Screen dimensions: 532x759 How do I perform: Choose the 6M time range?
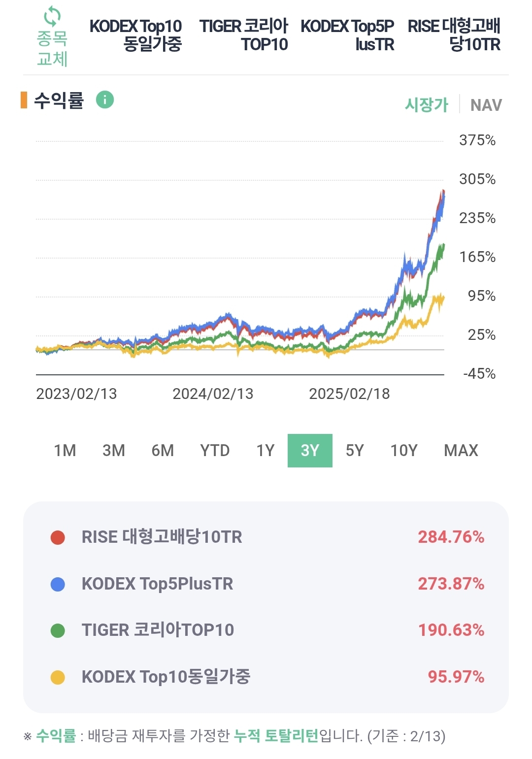coord(163,450)
